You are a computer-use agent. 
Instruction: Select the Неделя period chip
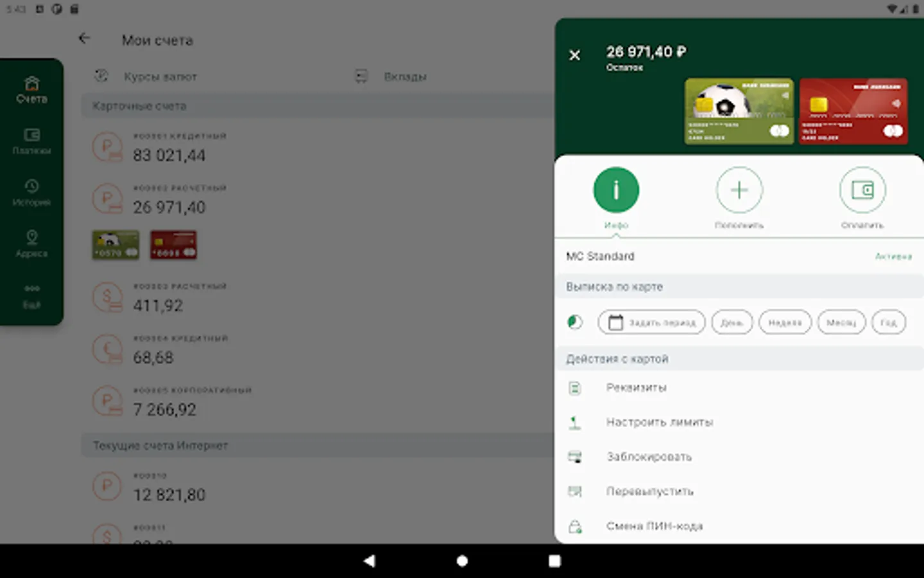[785, 322]
